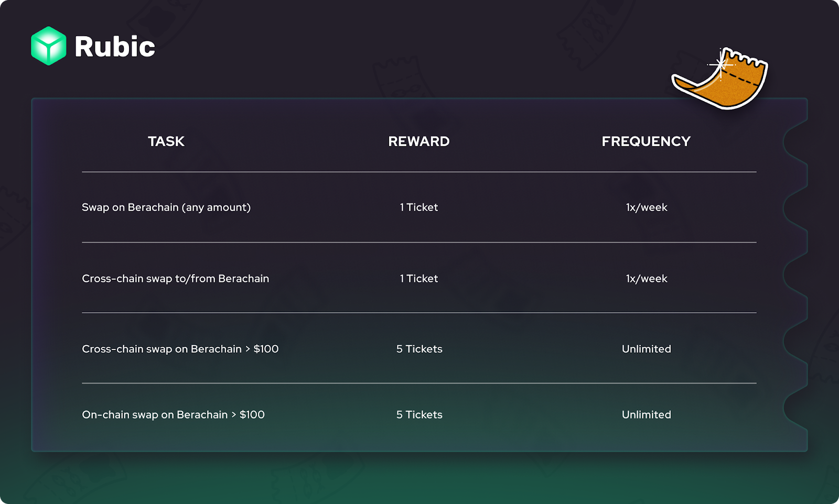839x504 pixels.
Task: Click '1x/week' frequency for Cross-chain swap to/from
Action: 647,279
